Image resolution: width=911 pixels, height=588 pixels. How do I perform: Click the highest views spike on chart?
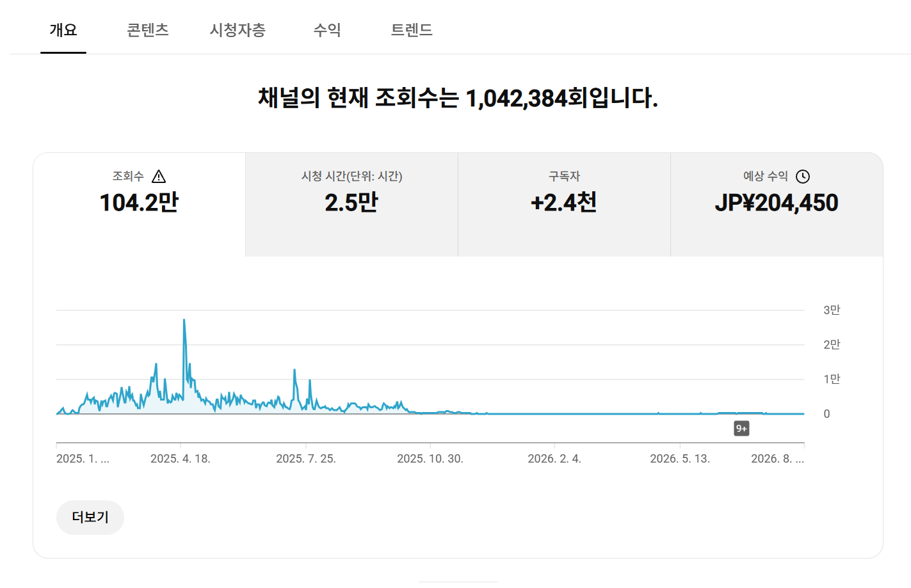pos(184,321)
